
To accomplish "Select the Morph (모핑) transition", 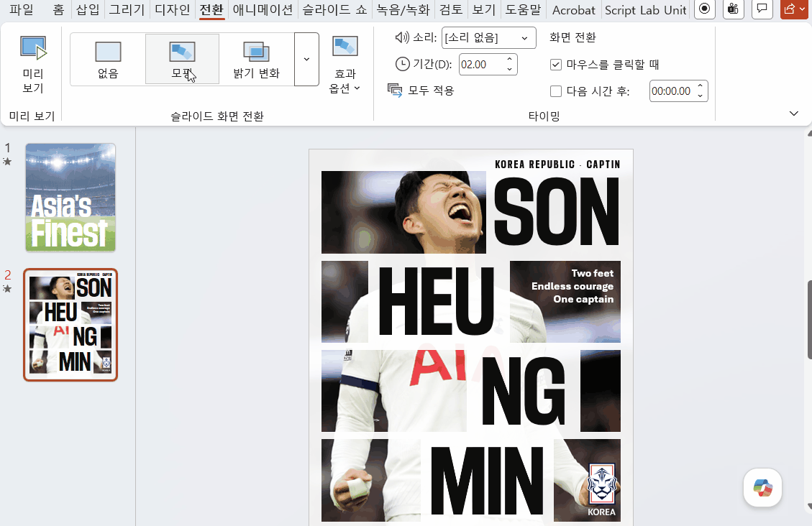I will [182, 59].
